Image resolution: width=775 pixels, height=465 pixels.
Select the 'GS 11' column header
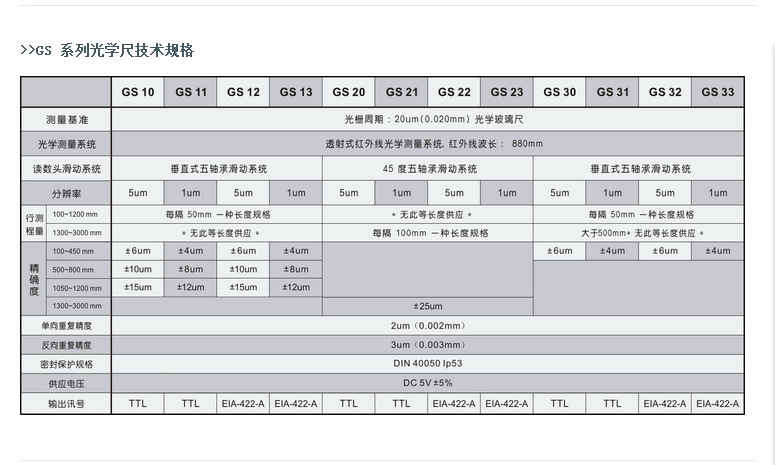(x=191, y=92)
